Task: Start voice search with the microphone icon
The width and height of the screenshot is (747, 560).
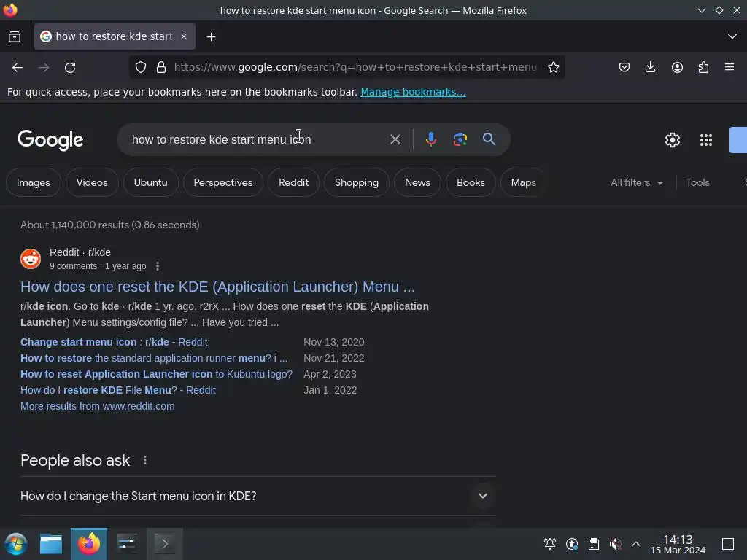Action: tap(430, 139)
